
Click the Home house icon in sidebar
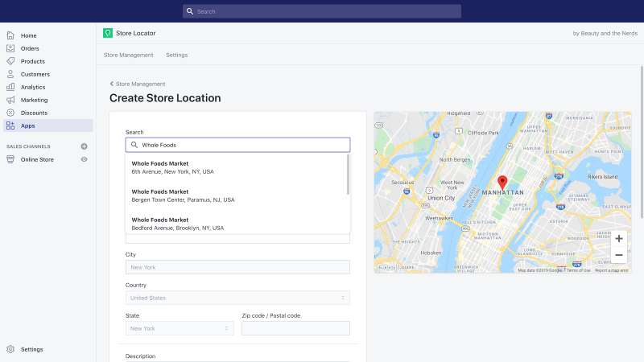pyautogui.click(x=10, y=35)
